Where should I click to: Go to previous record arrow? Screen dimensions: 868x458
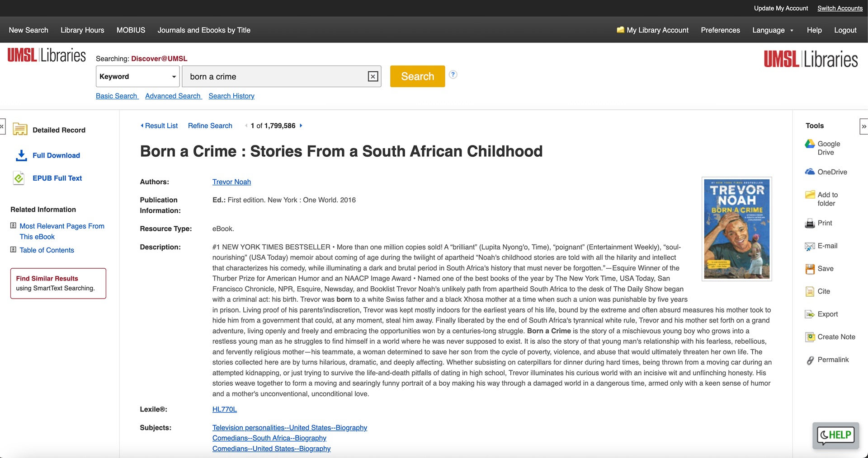click(246, 126)
